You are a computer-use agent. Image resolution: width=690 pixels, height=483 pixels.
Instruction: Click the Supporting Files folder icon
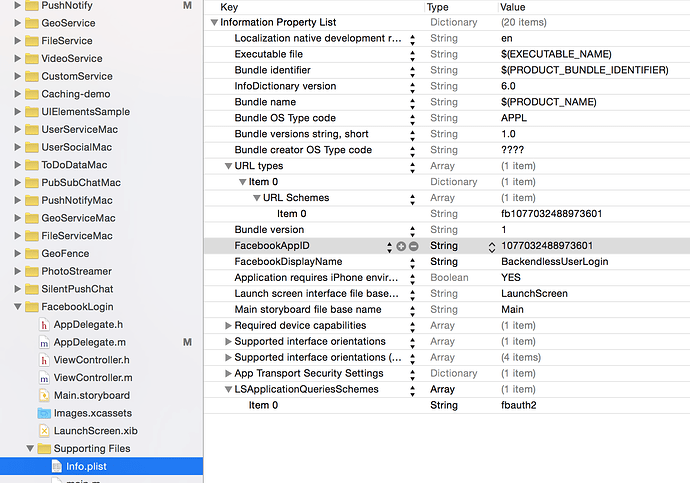point(44,448)
